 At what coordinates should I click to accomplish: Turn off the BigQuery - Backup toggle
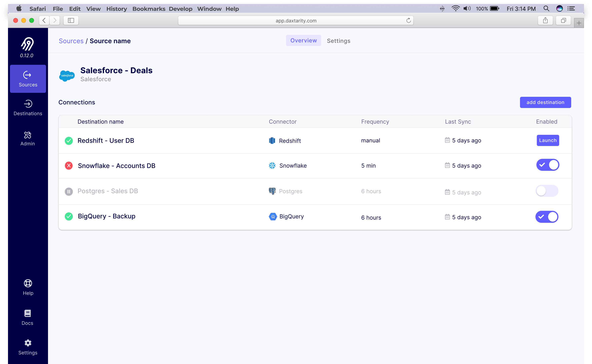click(547, 217)
